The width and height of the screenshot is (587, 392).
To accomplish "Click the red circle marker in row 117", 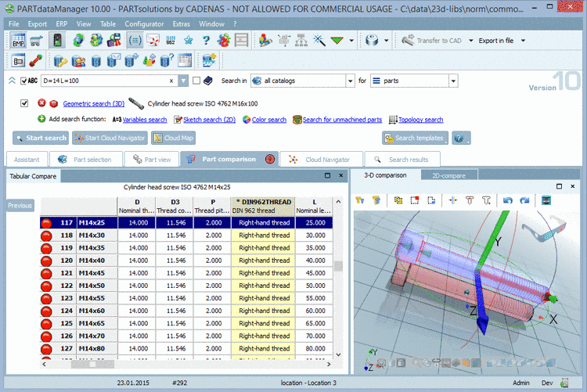I will (x=46, y=223).
